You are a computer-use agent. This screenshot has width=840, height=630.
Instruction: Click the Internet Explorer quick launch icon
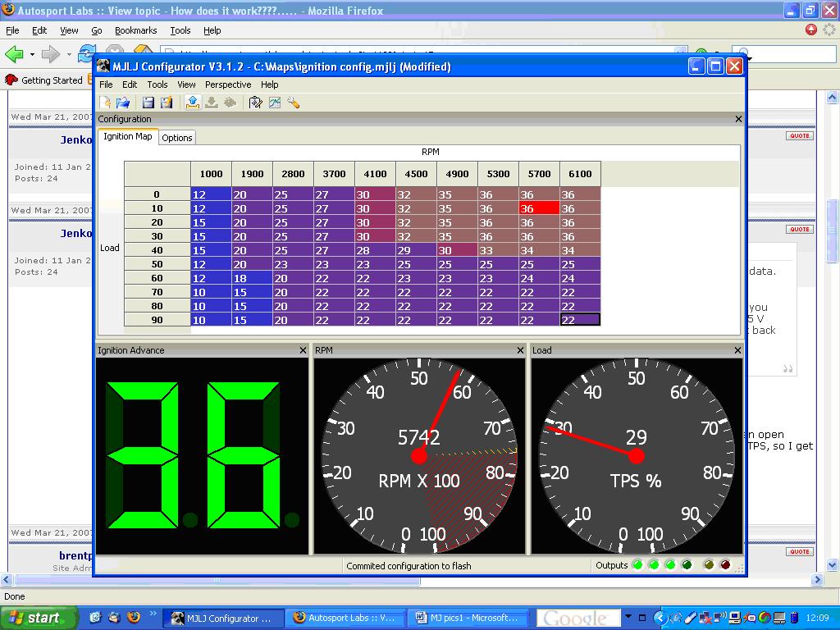coord(95,617)
